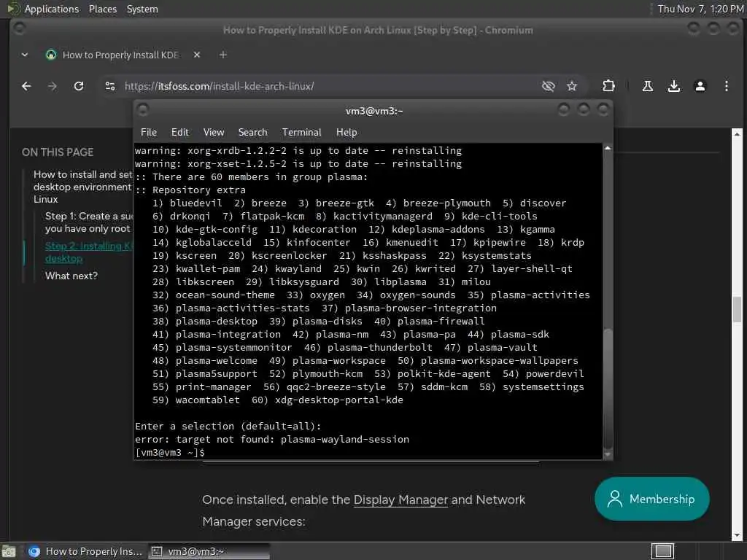Open the terminal File menu

(x=149, y=133)
